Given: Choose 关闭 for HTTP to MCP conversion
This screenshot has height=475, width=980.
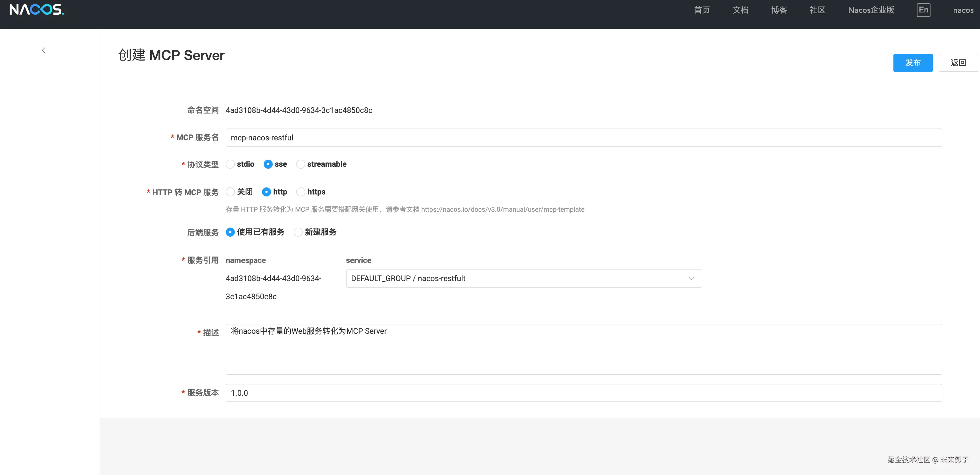Looking at the screenshot, I should (x=230, y=192).
